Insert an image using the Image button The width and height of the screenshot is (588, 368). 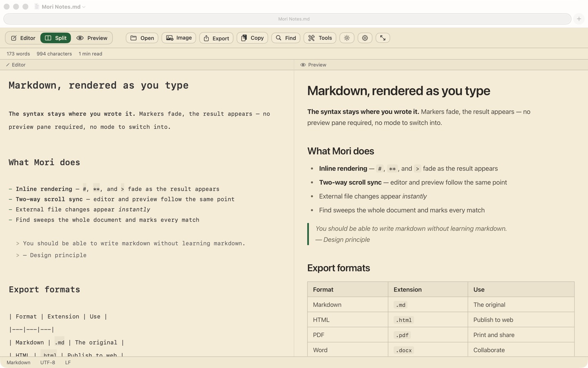179,38
